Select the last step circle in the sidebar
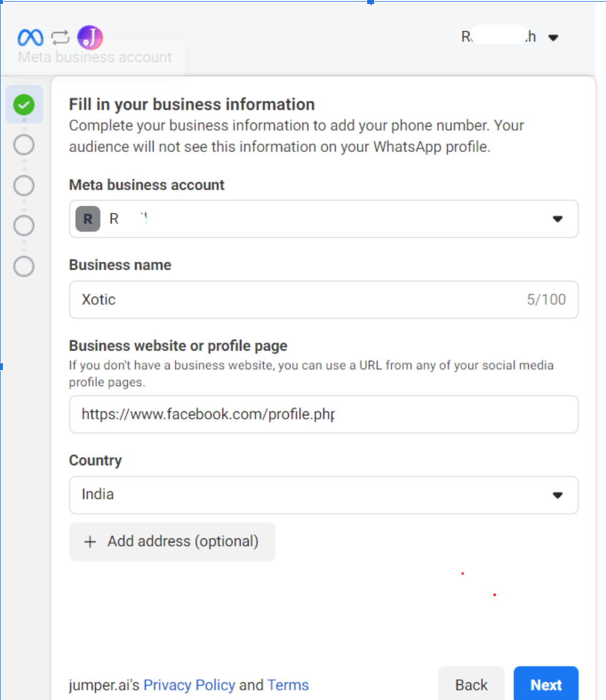This screenshot has width=606, height=700. pyautogui.click(x=24, y=266)
